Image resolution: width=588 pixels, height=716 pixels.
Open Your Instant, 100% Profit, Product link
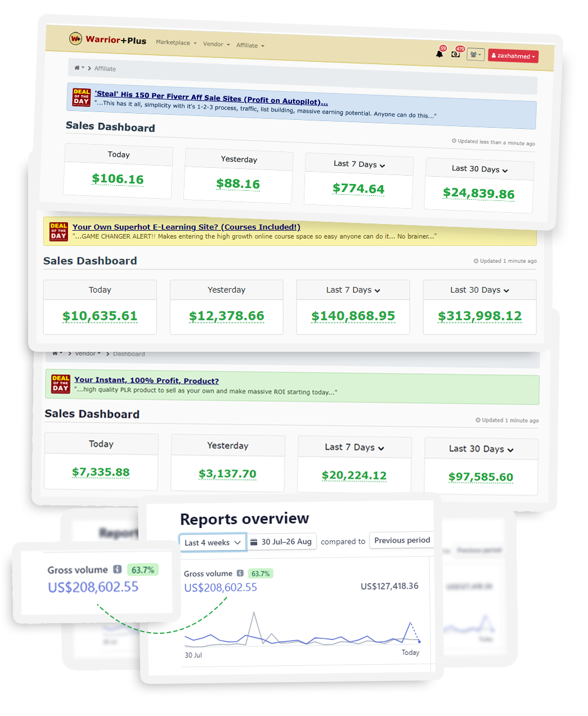(x=146, y=381)
